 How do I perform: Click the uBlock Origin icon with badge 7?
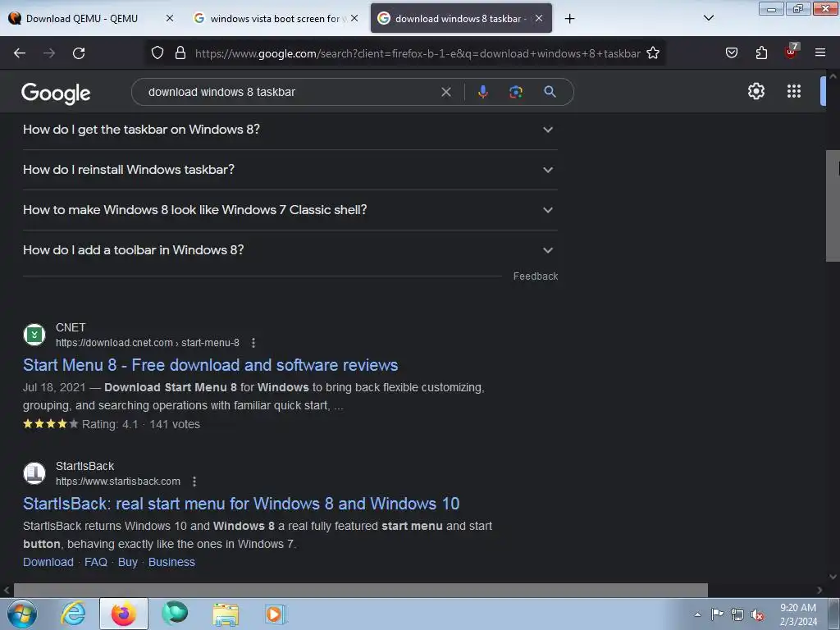point(792,52)
